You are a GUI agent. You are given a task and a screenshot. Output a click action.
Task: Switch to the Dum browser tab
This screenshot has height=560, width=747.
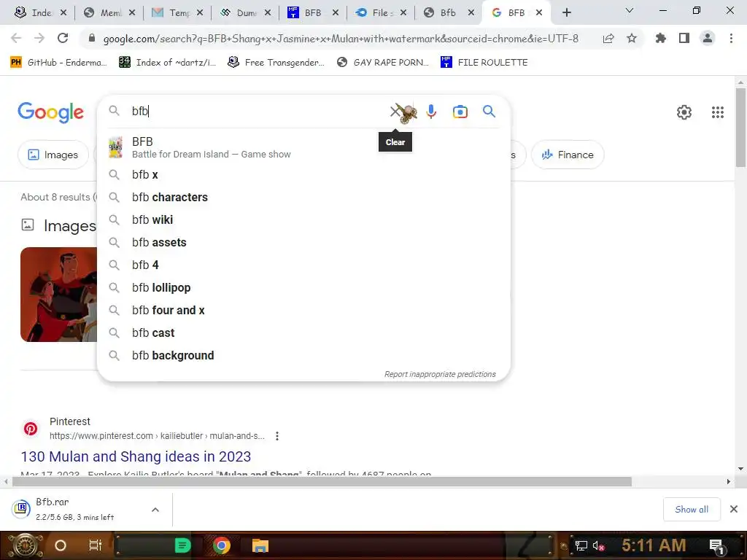tap(245, 13)
